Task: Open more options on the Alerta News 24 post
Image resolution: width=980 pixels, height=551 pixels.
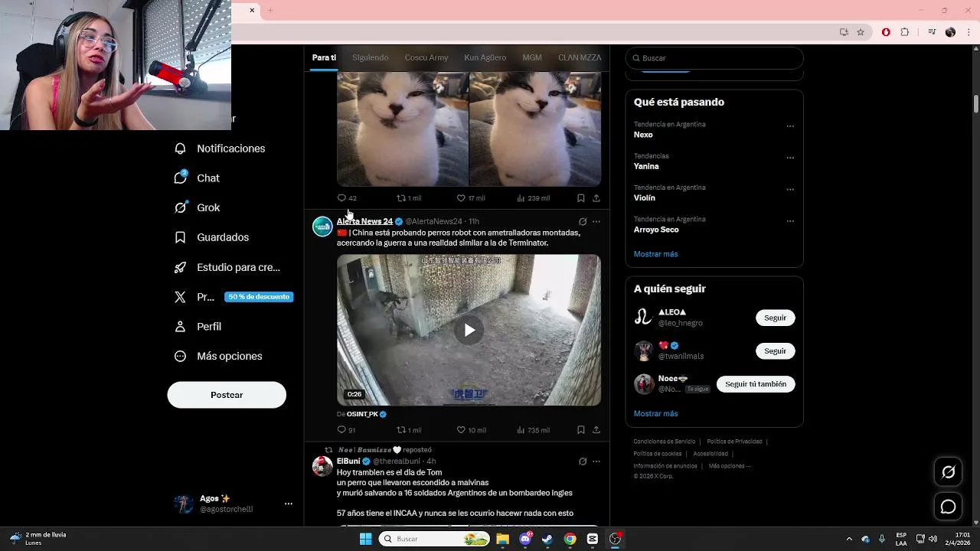Action: pyautogui.click(x=596, y=222)
